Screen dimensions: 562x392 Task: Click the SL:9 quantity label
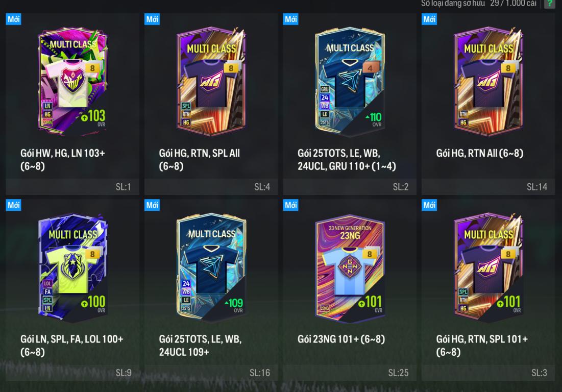coord(124,373)
